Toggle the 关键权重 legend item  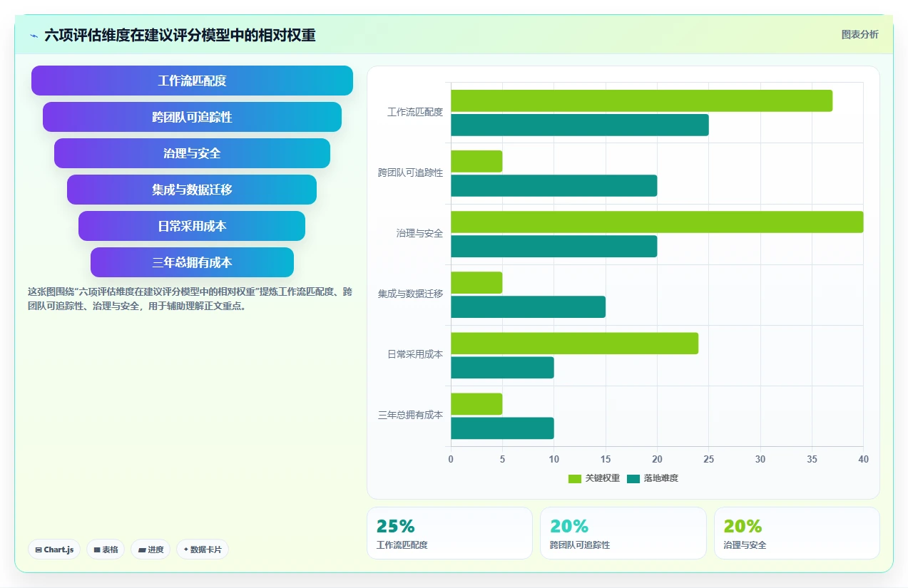pos(593,478)
